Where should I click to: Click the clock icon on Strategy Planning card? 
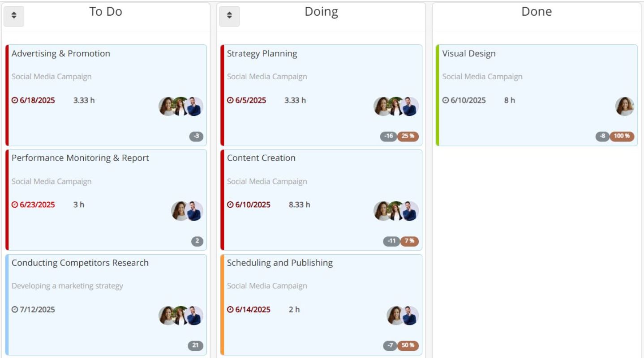tap(230, 100)
